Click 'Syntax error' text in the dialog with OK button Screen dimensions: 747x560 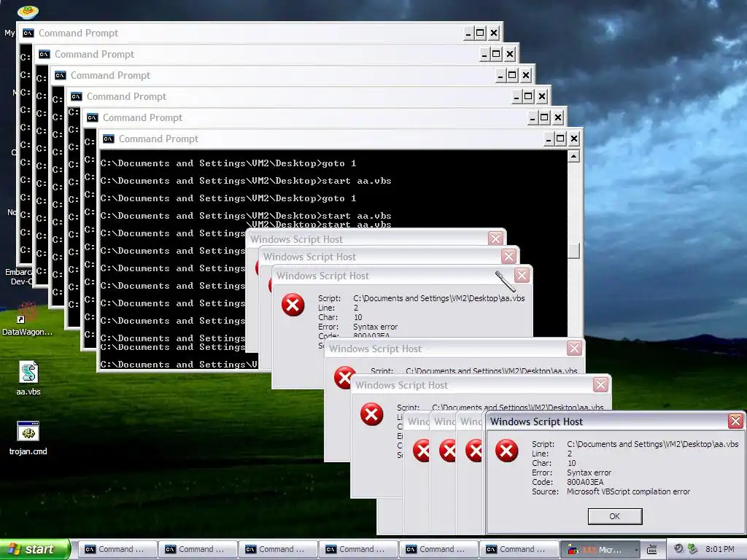[589, 472]
